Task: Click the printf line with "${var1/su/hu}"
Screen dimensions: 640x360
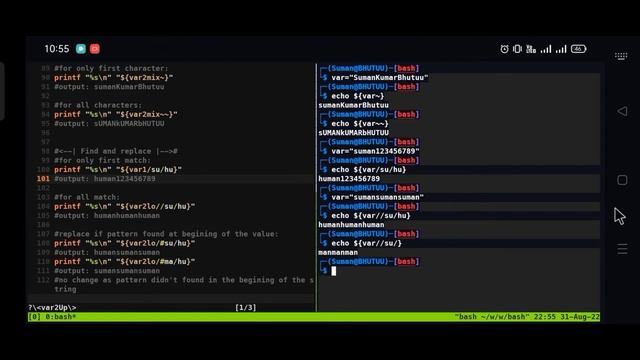Action: 118,169
